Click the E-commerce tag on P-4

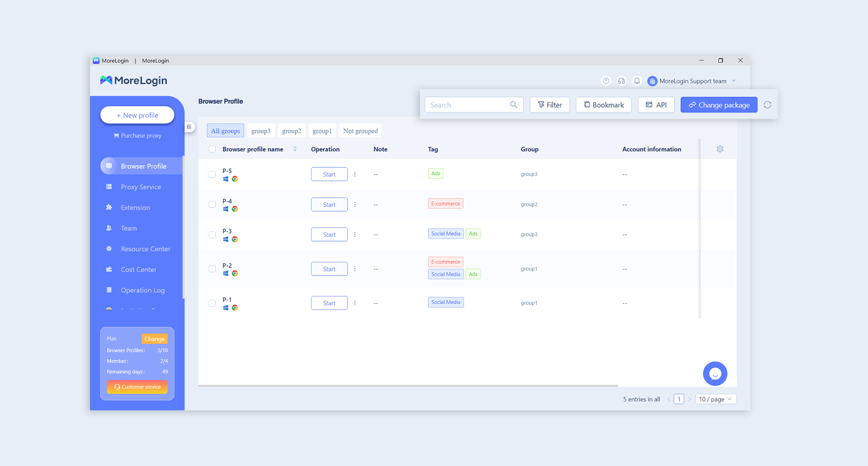[x=446, y=204]
